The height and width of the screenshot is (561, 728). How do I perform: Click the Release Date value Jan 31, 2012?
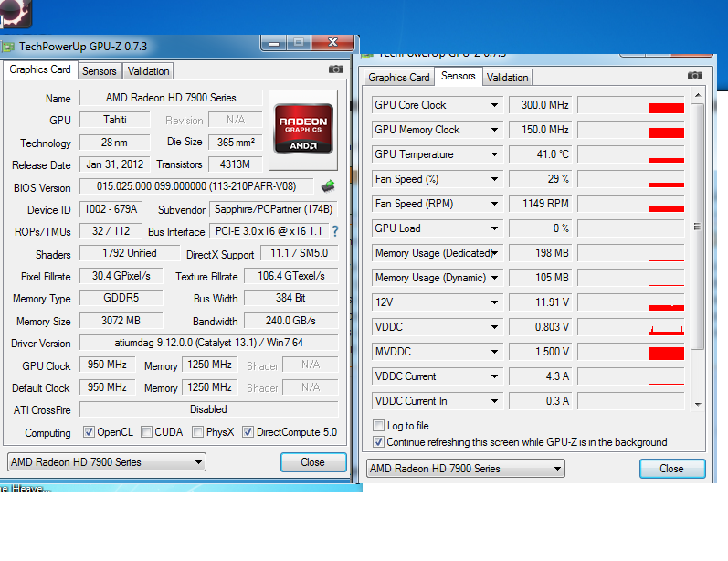[x=115, y=164]
